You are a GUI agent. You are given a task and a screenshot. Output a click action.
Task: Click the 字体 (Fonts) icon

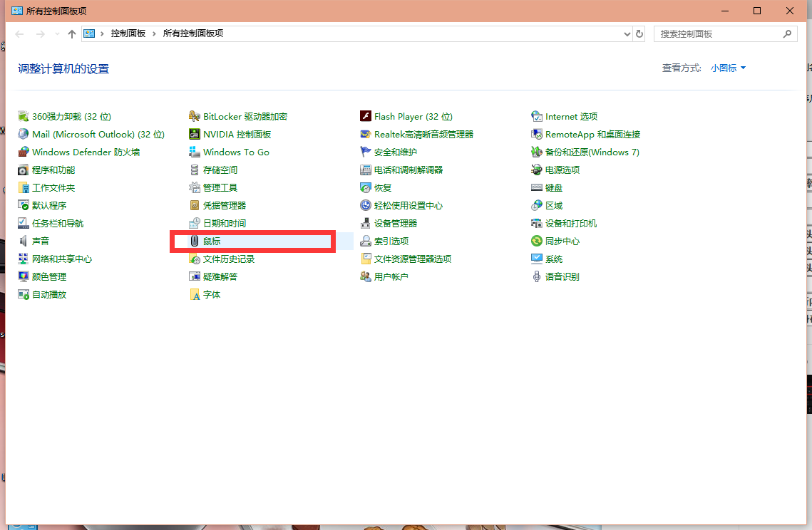(x=195, y=295)
